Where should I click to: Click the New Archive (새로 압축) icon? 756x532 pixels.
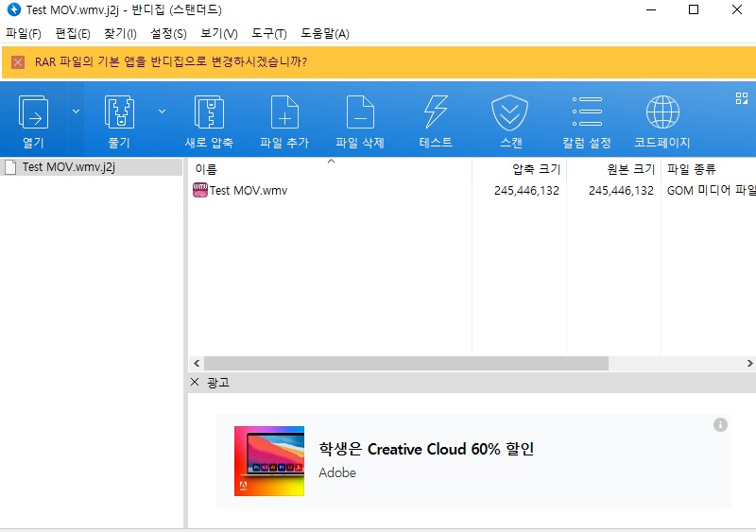tap(209, 112)
